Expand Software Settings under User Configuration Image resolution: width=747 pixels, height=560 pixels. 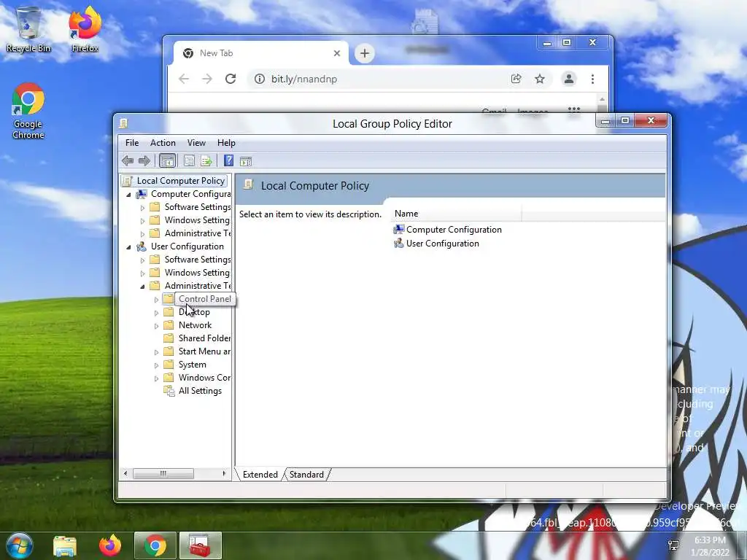[x=142, y=260]
